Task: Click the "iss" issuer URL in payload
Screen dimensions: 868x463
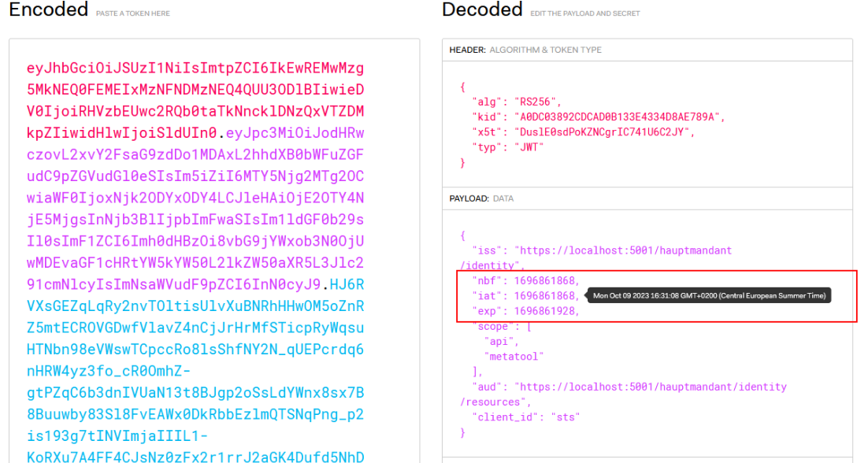Action: [623, 250]
